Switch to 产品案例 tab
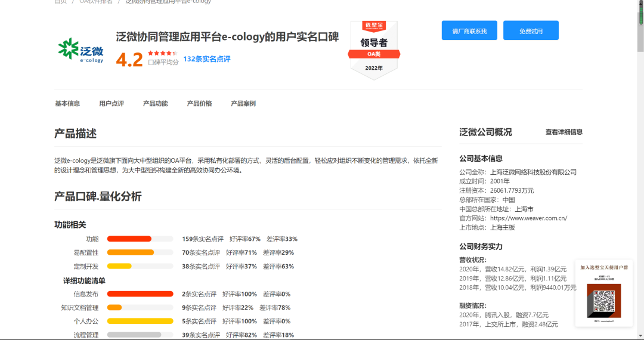The height and width of the screenshot is (340, 644). click(x=243, y=103)
